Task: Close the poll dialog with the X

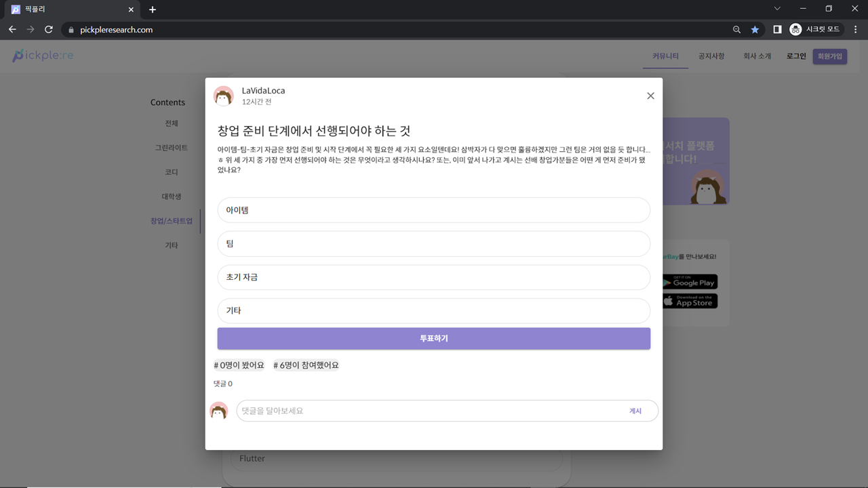Action: (x=650, y=96)
